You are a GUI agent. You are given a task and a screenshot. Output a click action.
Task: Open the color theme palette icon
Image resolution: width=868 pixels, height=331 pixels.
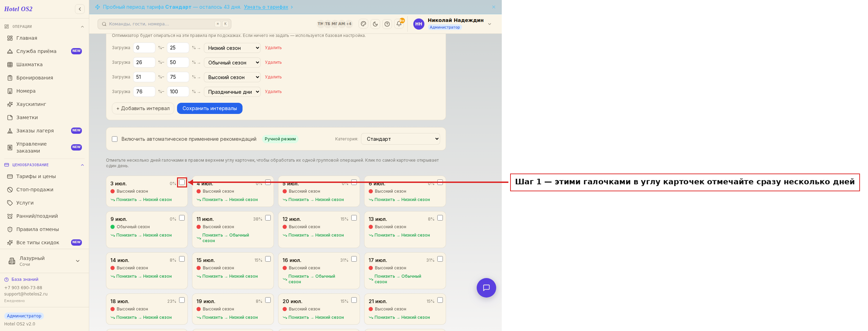363,24
